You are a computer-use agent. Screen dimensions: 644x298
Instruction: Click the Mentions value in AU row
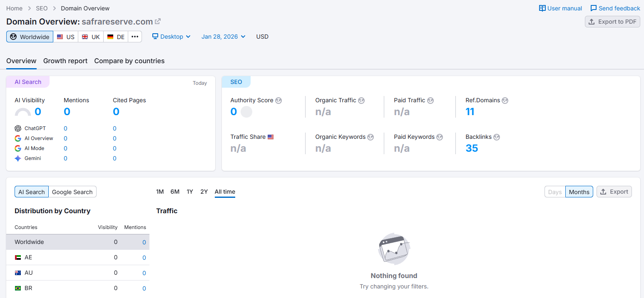pyautogui.click(x=144, y=273)
